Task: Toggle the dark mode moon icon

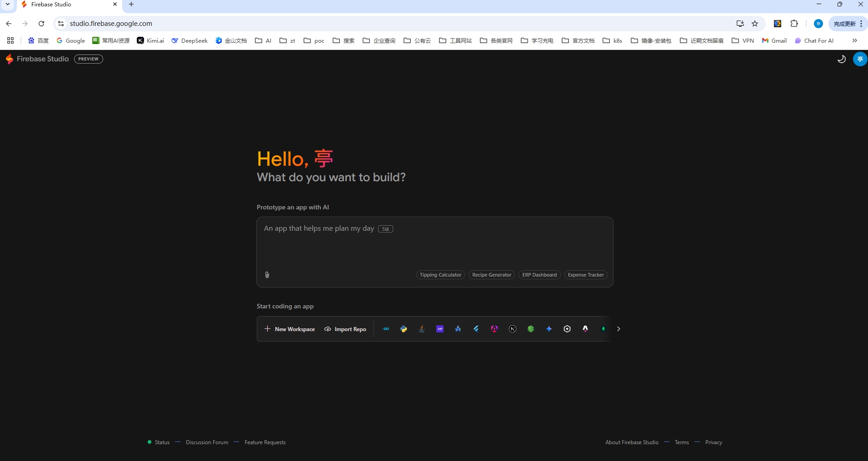Action: [x=842, y=59]
